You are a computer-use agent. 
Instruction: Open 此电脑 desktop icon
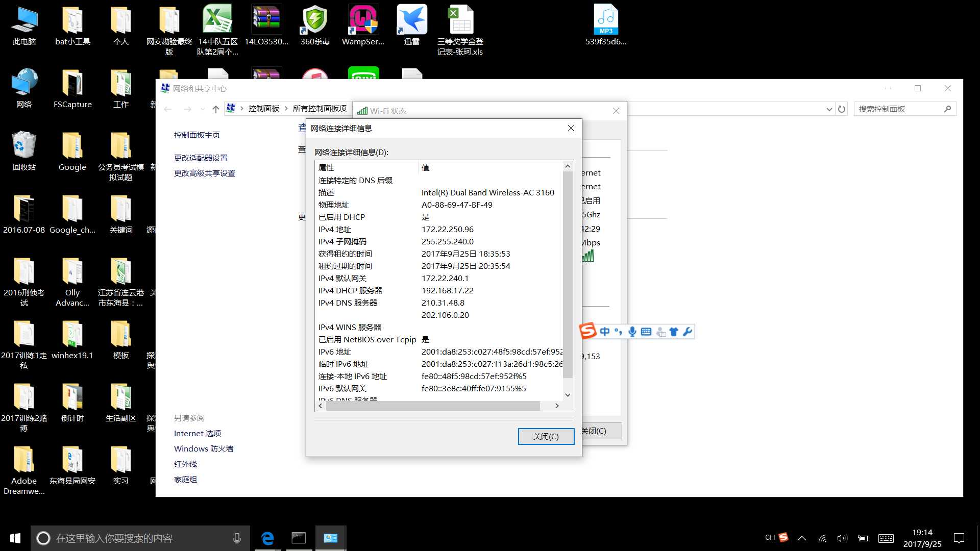[x=24, y=26]
